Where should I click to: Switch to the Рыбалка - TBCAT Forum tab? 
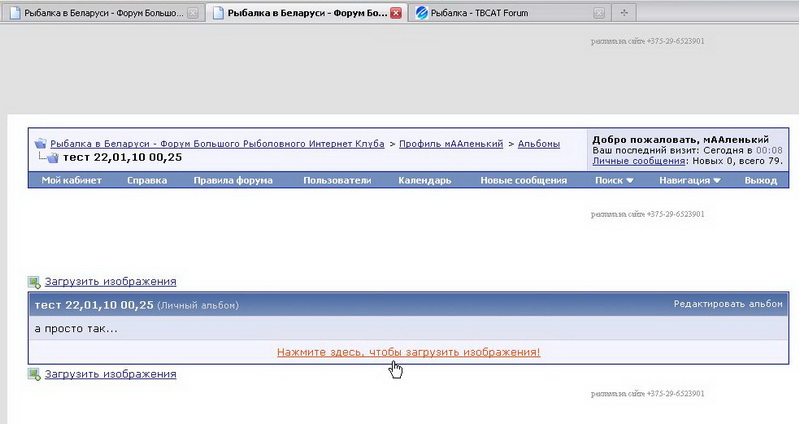tap(500, 13)
